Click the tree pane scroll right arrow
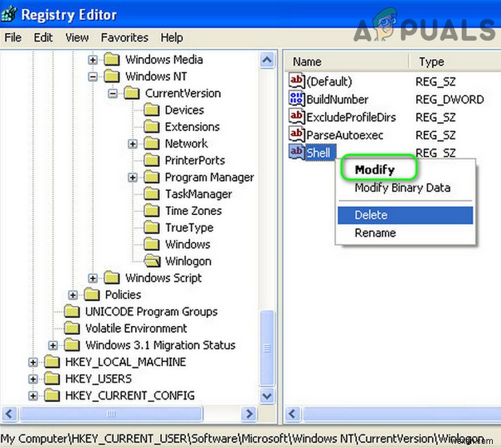 (249, 414)
